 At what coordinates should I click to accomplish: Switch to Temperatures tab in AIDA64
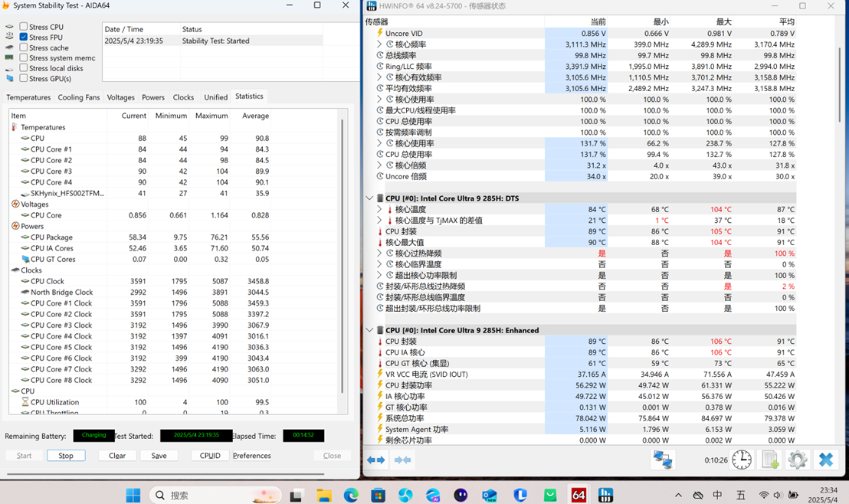(28, 97)
